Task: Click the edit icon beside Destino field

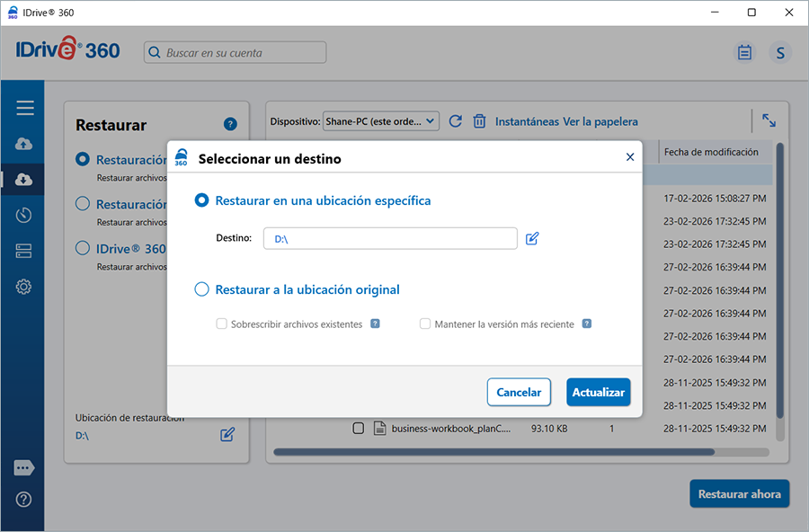Action: pos(532,238)
